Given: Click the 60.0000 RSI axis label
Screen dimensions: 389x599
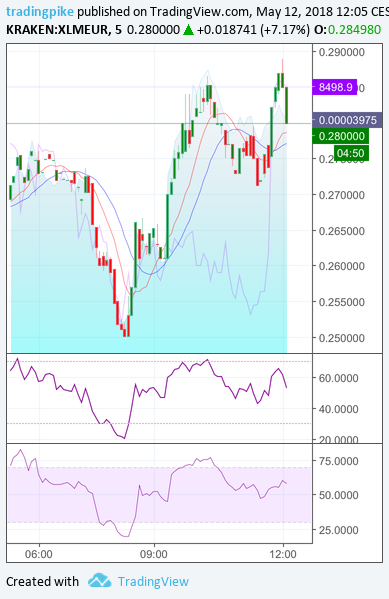Looking at the screenshot, I should 339,378.
